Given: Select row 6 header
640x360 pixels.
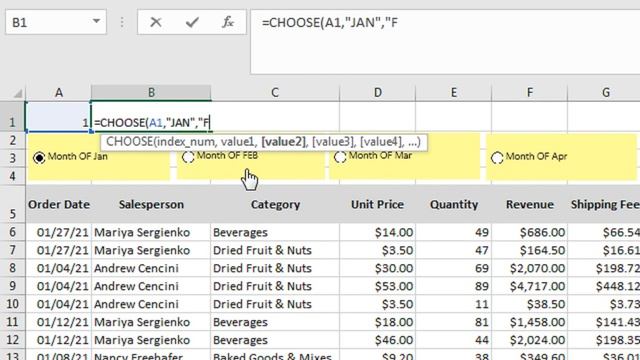Looking at the screenshot, I should click(x=13, y=232).
